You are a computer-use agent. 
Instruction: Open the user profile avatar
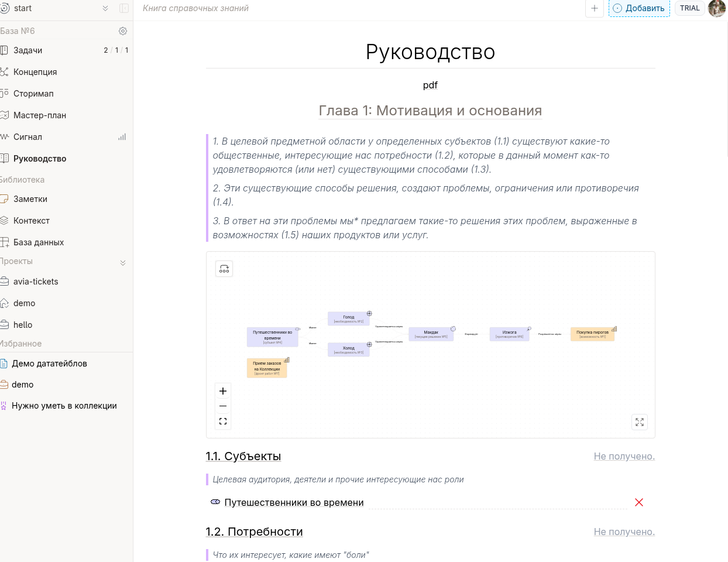click(x=717, y=8)
